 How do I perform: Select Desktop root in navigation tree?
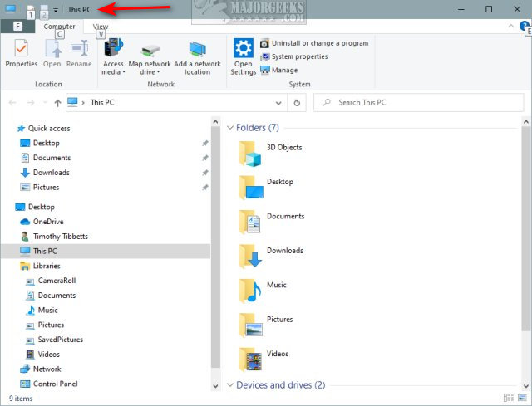coord(35,207)
